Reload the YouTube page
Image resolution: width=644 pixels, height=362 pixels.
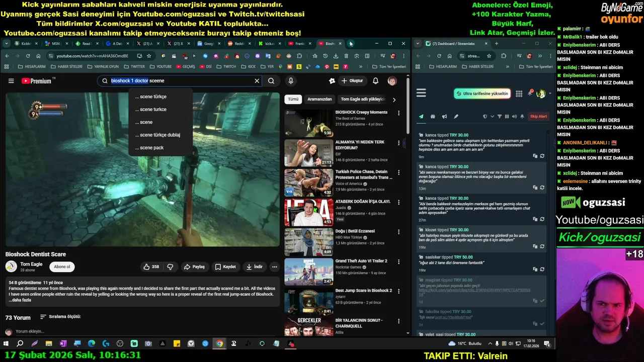tap(28, 56)
